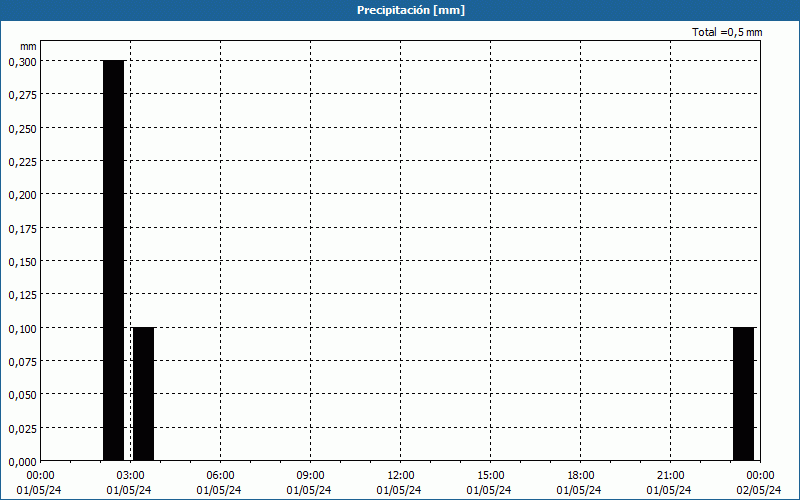Click the 0,150 y-axis label

click(x=22, y=262)
